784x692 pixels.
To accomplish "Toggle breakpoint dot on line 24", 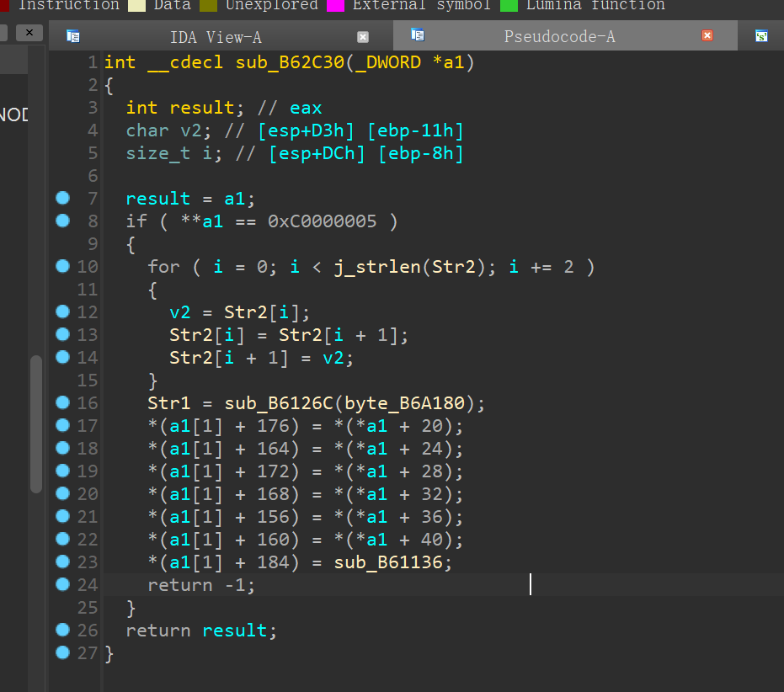I will [62, 584].
